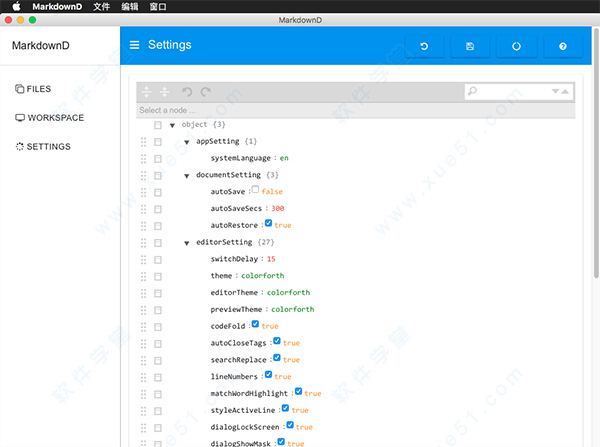
Task: Uncheck the dialogLockScreen checkbox
Action: [290, 425]
